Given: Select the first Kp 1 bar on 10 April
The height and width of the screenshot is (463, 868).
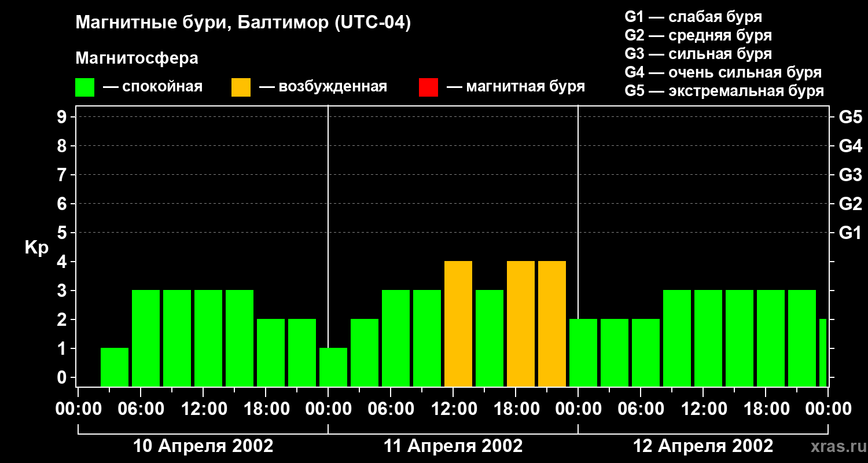Looking at the screenshot, I should click(115, 368).
